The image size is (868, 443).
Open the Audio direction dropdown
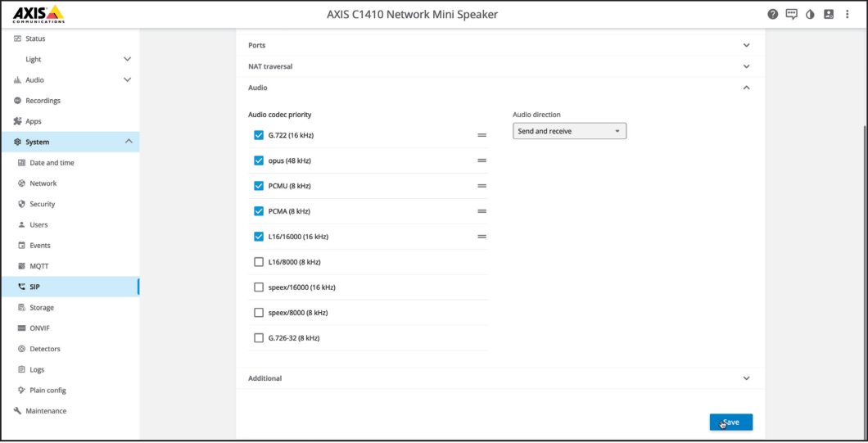tap(570, 131)
